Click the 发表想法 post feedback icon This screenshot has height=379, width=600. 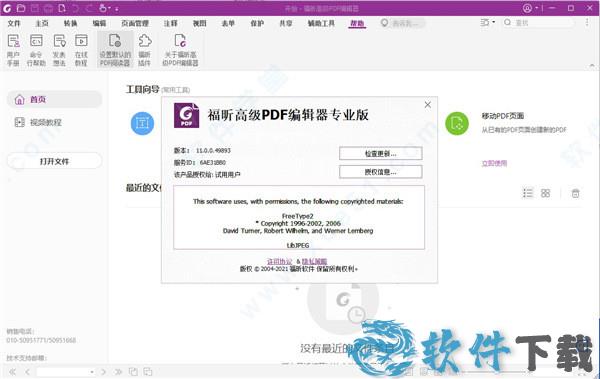point(59,50)
